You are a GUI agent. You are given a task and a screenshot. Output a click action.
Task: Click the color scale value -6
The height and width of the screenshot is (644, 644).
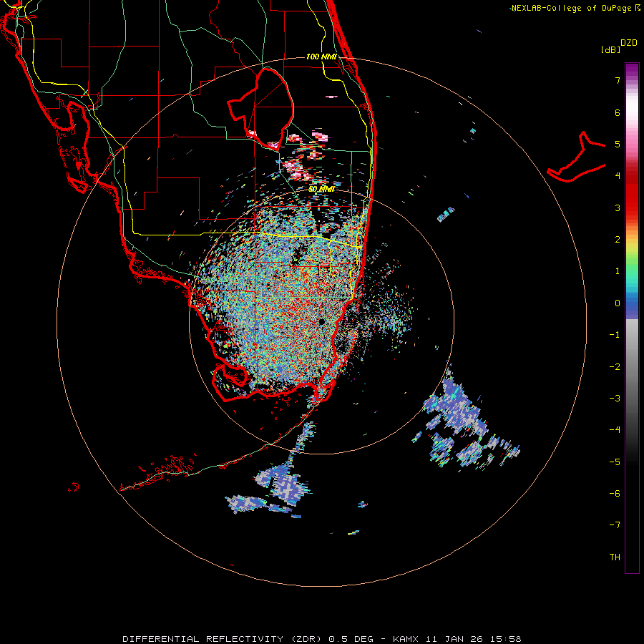615,494
